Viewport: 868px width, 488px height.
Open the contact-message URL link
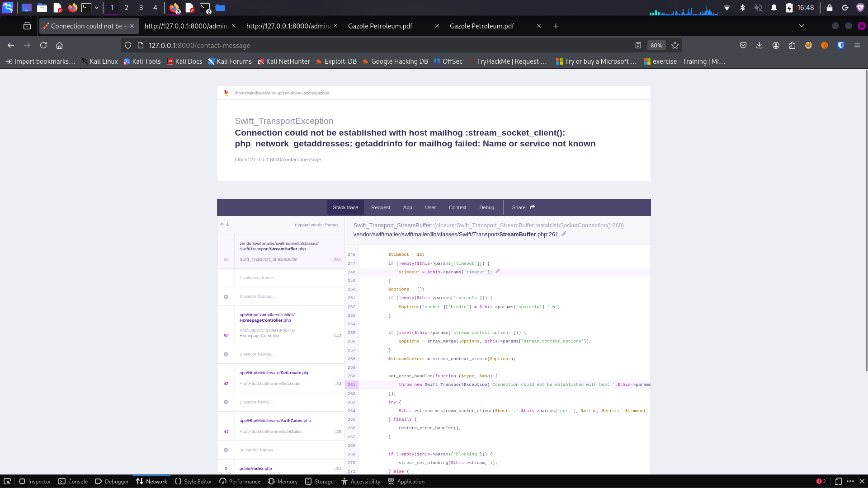coord(278,160)
